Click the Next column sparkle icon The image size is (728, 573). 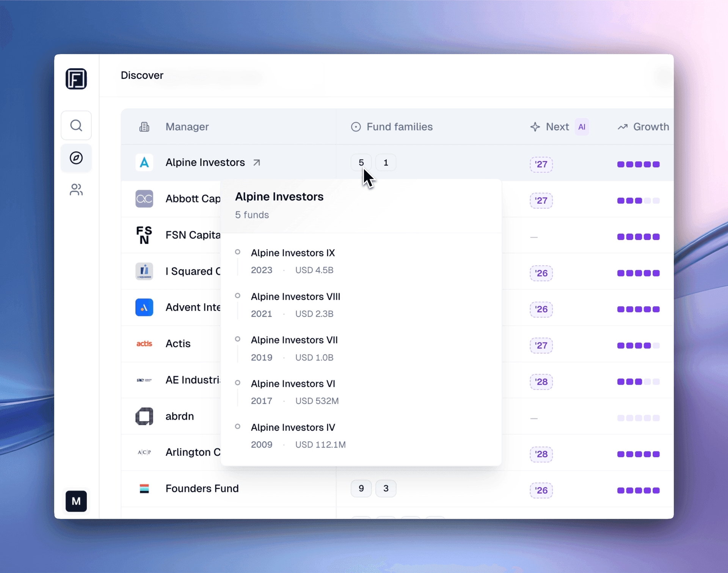pos(535,127)
